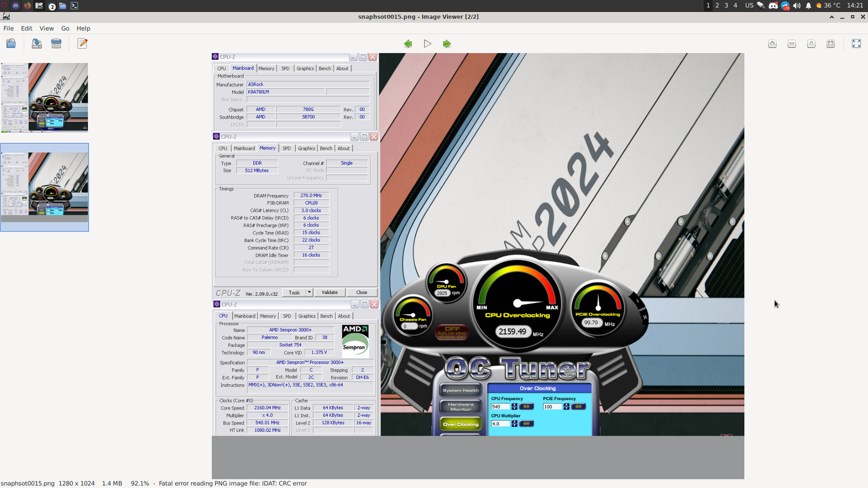Start the slideshow with the play button
868x488 pixels.
tap(427, 44)
